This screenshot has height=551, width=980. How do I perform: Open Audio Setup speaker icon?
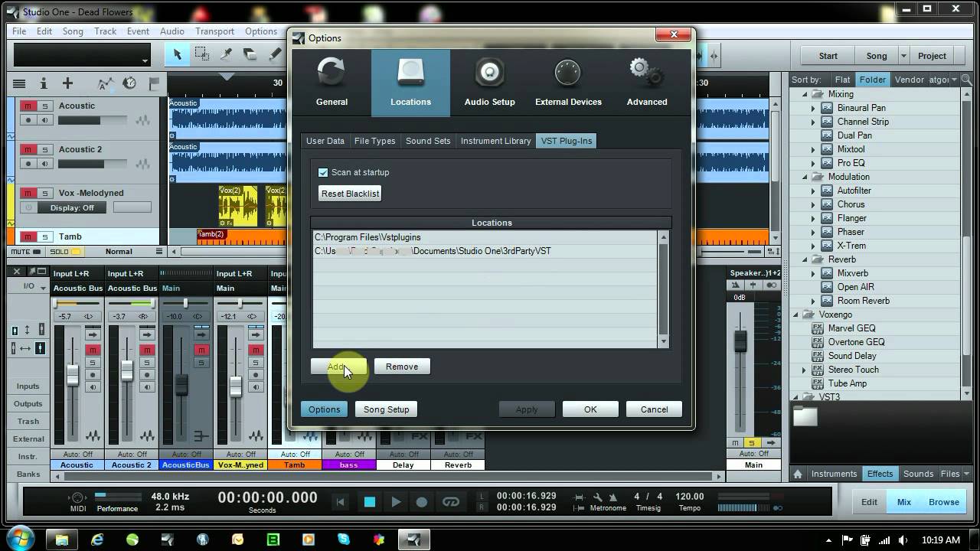489,73
